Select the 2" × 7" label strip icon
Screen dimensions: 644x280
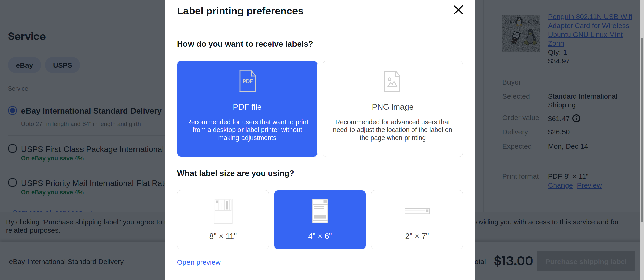click(417, 211)
